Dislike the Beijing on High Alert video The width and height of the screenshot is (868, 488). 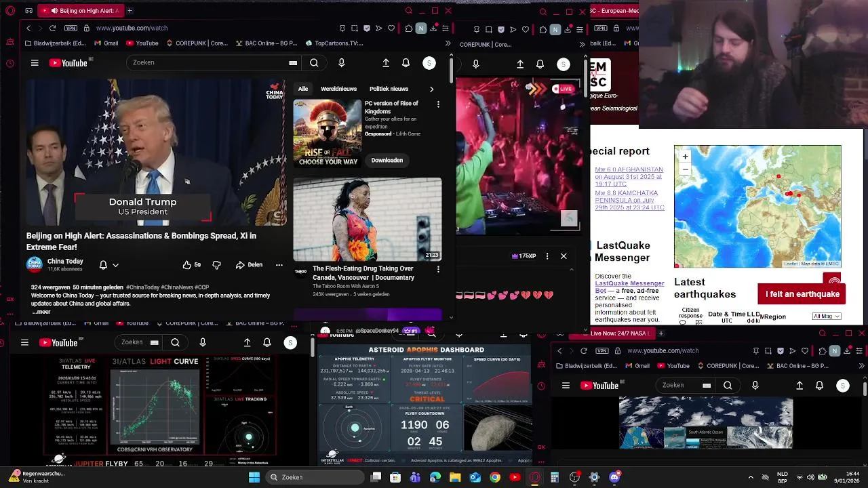click(x=216, y=265)
